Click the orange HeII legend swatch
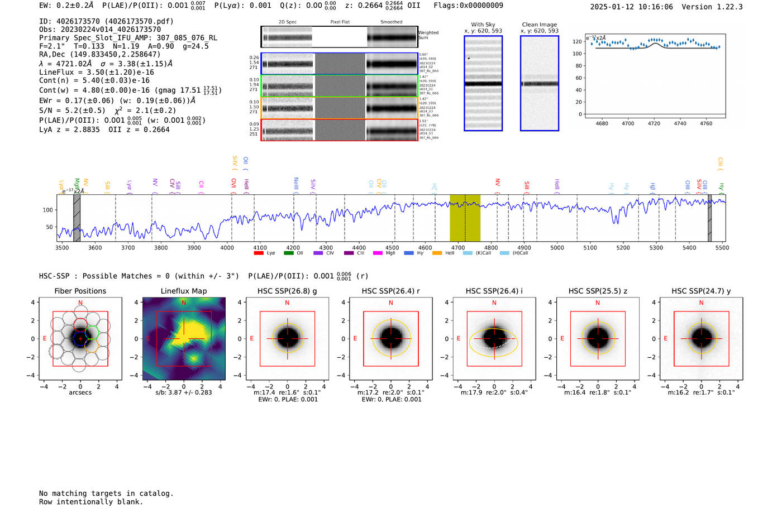The width and height of the screenshot is (782, 532). pyautogui.click(x=437, y=253)
